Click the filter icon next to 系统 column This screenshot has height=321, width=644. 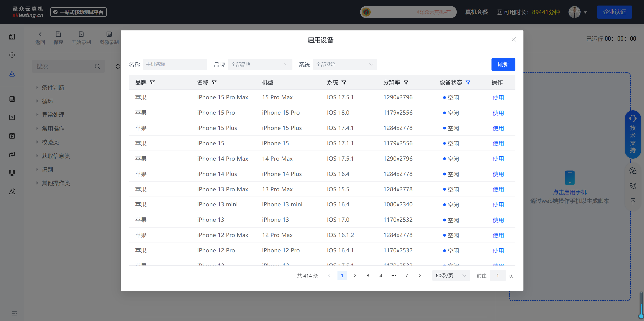pyautogui.click(x=344, y=82)
